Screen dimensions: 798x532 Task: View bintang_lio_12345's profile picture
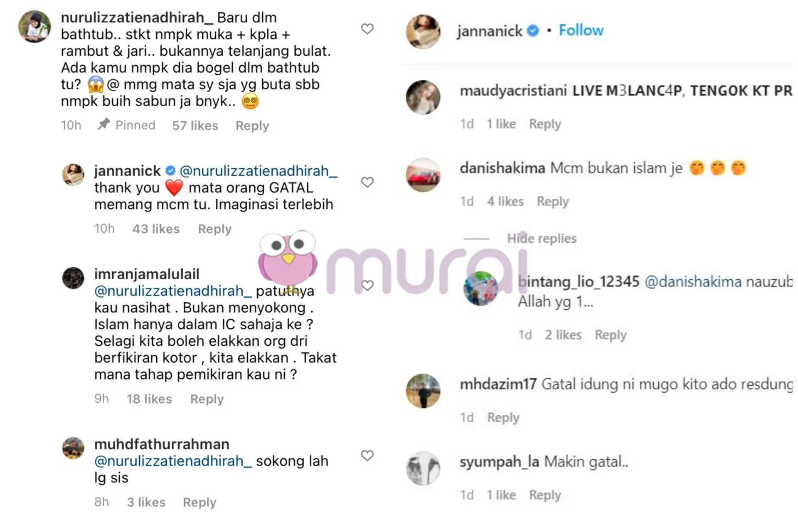[x=481, y=288]
